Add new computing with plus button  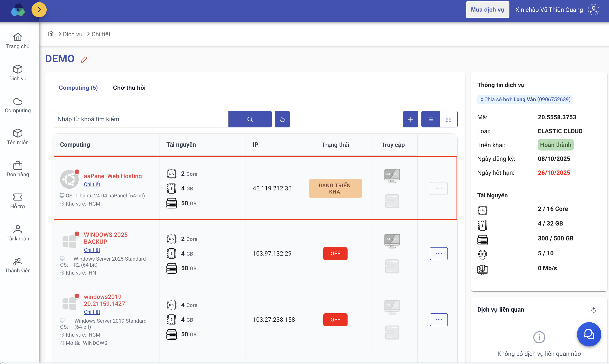pyautogui.click(x=410, y=119)
